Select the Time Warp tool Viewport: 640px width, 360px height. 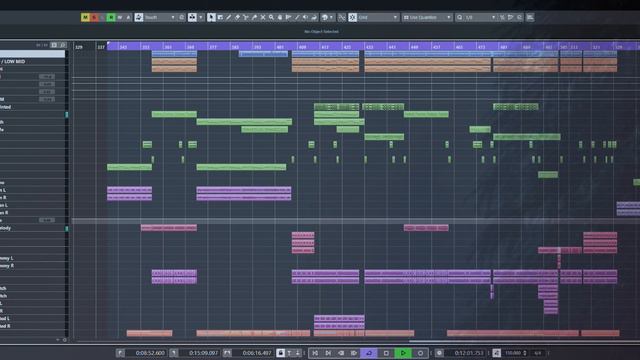coord(289,17)
